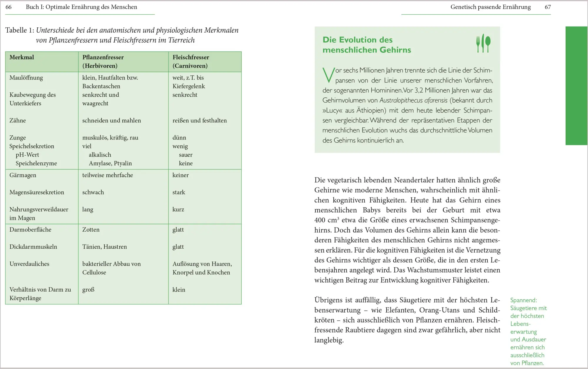Screen dimensions: 588x369
Task: Click the cell 'groß'
Action: [x=88, y=290]
